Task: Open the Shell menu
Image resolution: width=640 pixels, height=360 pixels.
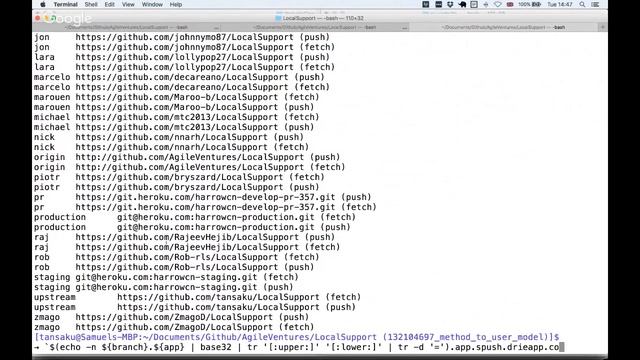Action: tap(91, 4)
